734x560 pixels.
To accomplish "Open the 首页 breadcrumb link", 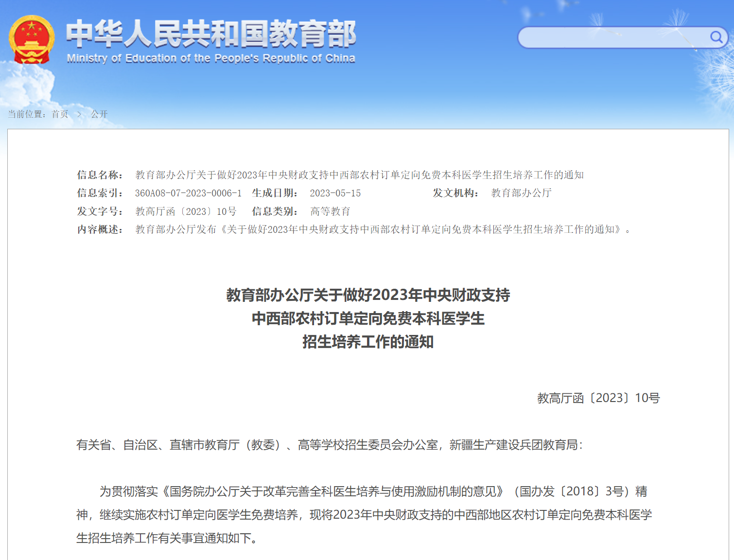I will (x=60, y=114).
